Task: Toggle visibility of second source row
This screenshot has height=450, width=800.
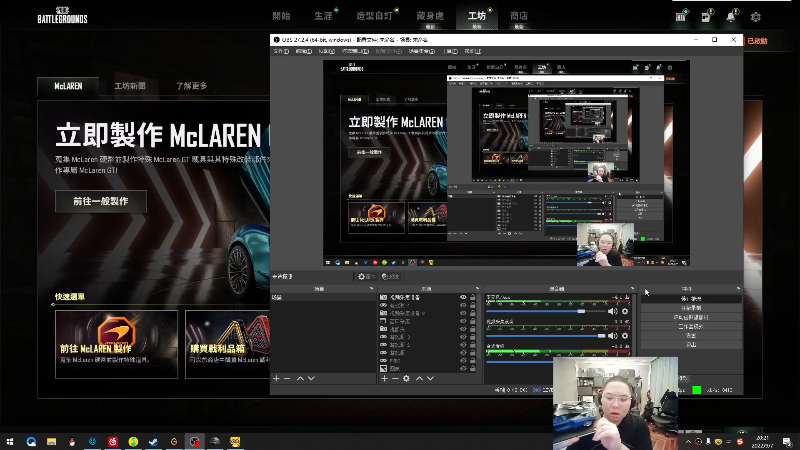Action: coord(463,305)
